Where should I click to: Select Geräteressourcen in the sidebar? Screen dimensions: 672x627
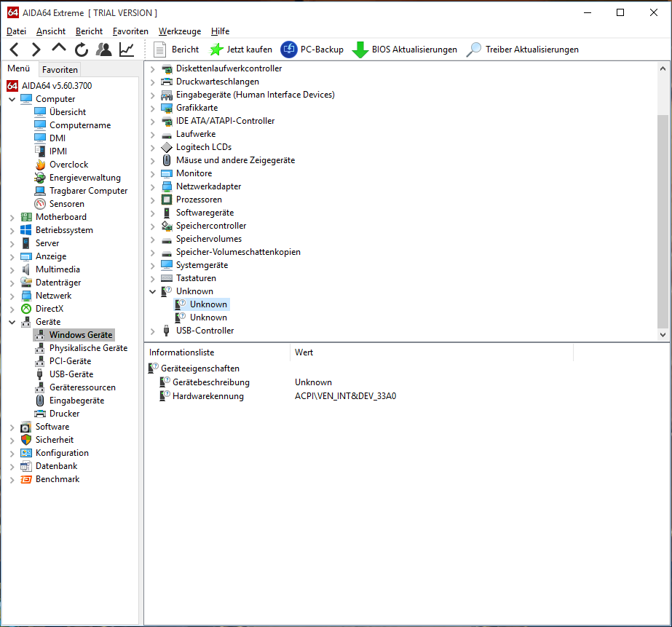tap(82, 387)
